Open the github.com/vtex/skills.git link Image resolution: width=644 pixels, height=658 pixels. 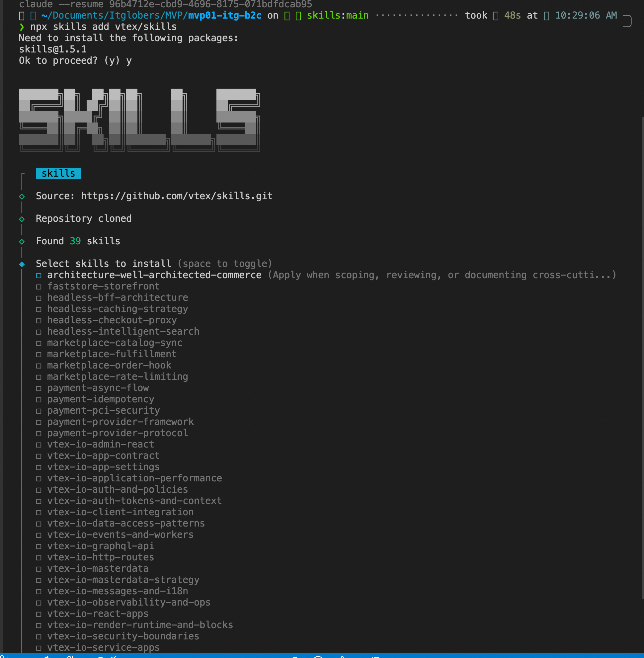(177, 196)
